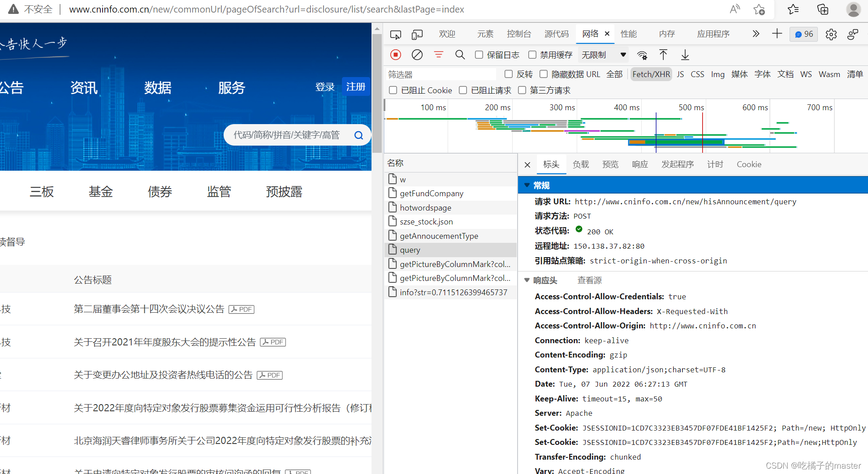Open PDF icon for 关于变更办公地址 announcement
Image resolution: width=868 pixels, height=474 pixels.
coord(270,375)
